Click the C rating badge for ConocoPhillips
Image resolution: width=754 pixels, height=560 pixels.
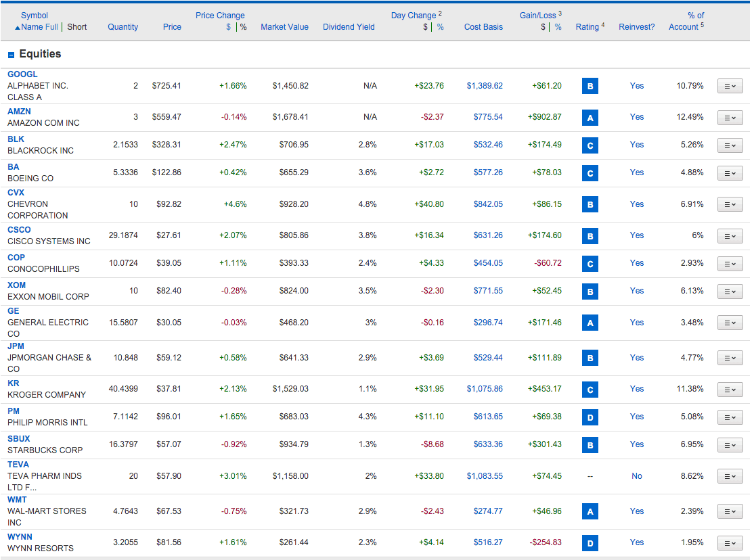[590, 264]
